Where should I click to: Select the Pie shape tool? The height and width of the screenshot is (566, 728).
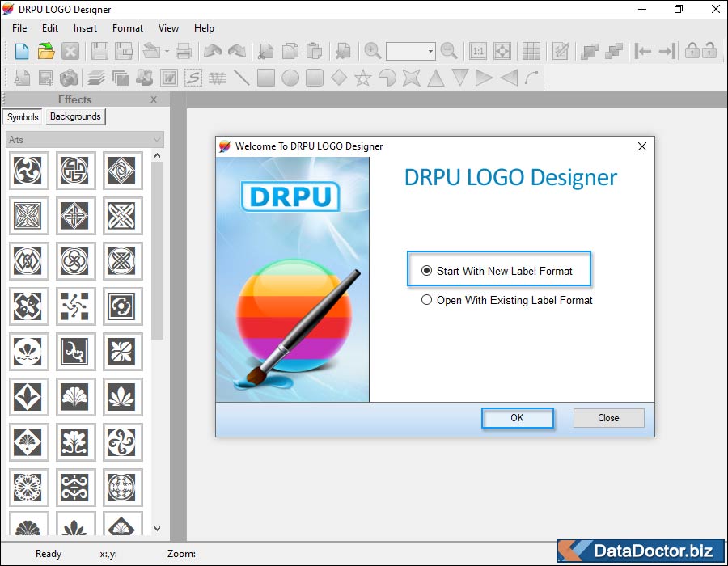387,78
